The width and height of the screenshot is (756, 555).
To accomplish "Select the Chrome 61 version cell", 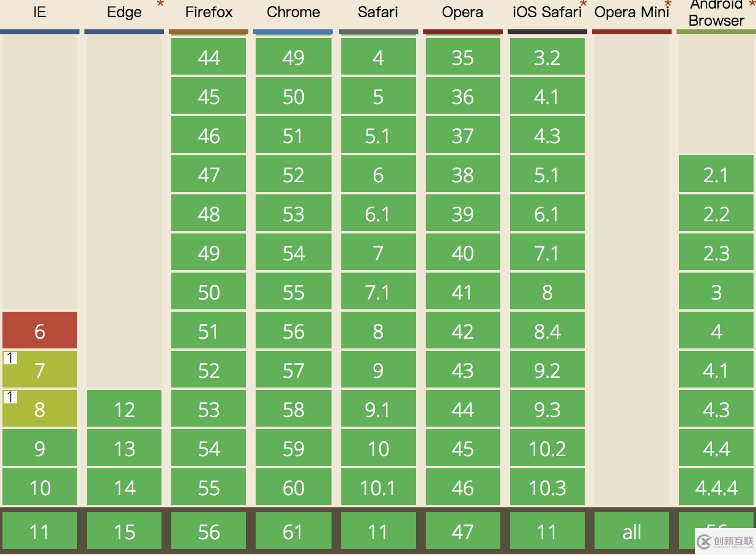I will click(293, 531).
